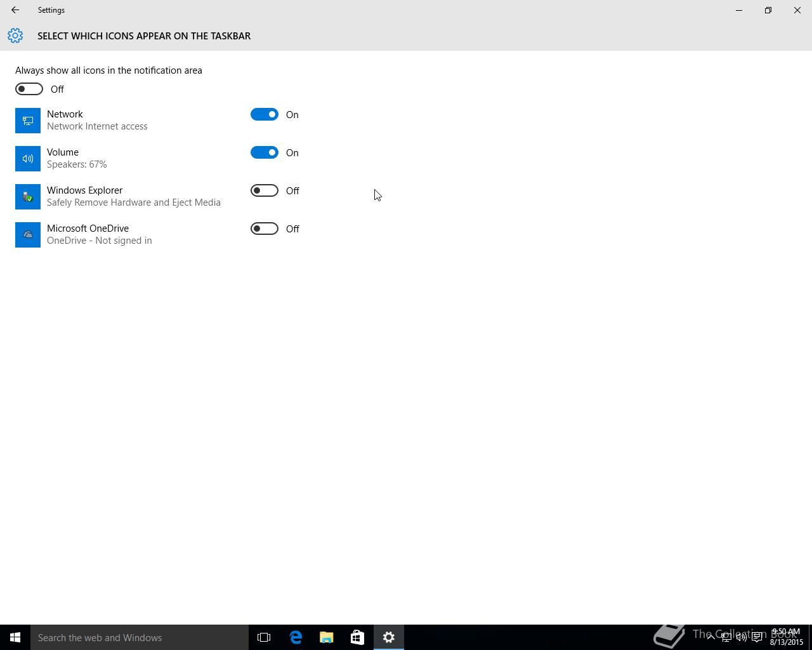This screenshot has height=650, width=812.
Task: Turn on the Microsoft OneDrive toggle
Action: pyautogui.click(x=265, y=229)
